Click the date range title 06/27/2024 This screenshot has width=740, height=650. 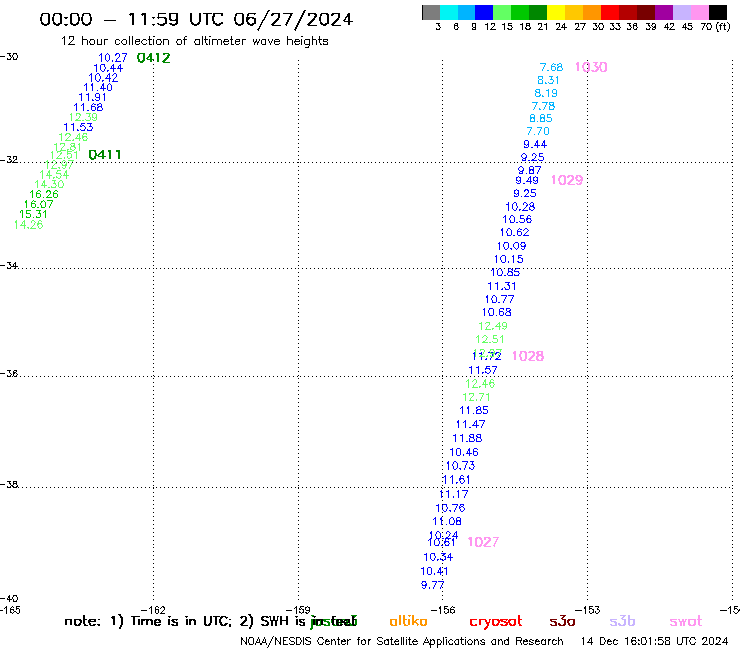(293, 19)
